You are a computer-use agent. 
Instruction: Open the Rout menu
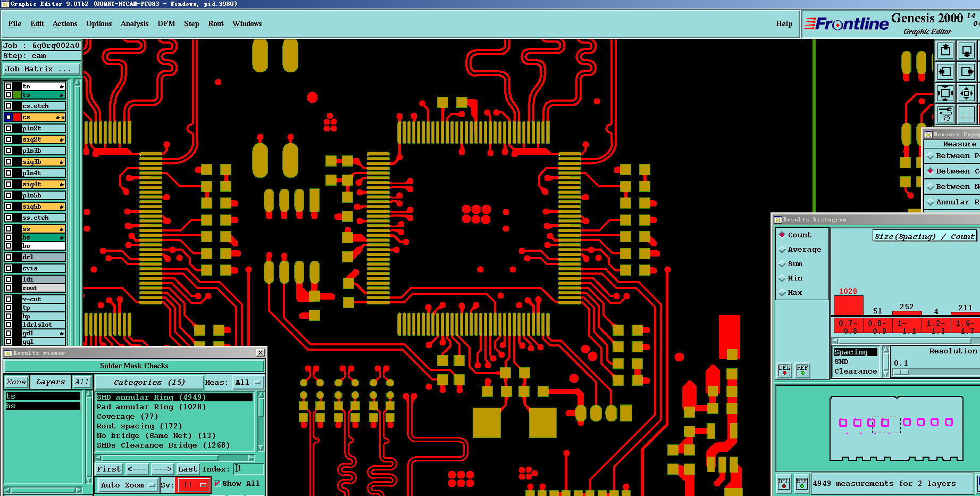coord(216,23)
